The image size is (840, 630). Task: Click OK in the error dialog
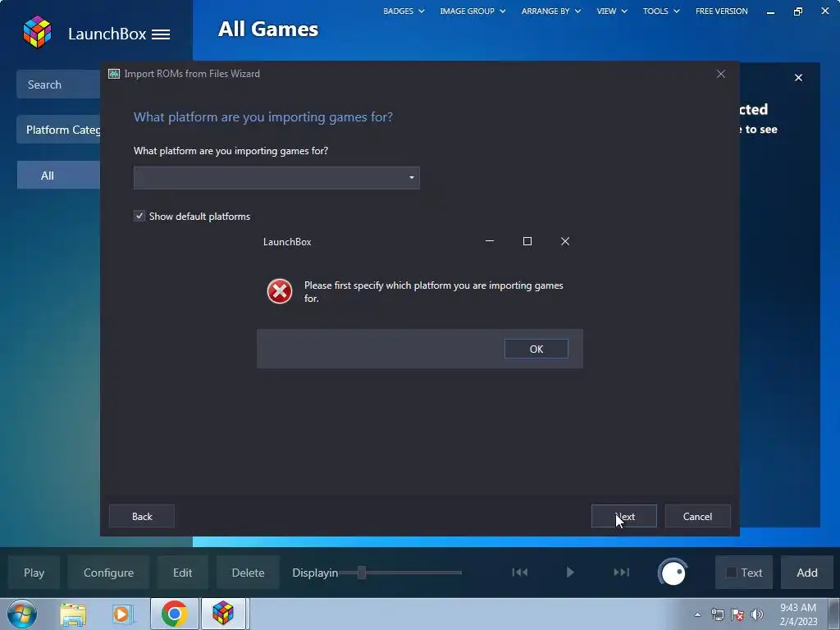click(x=536, y=349)
